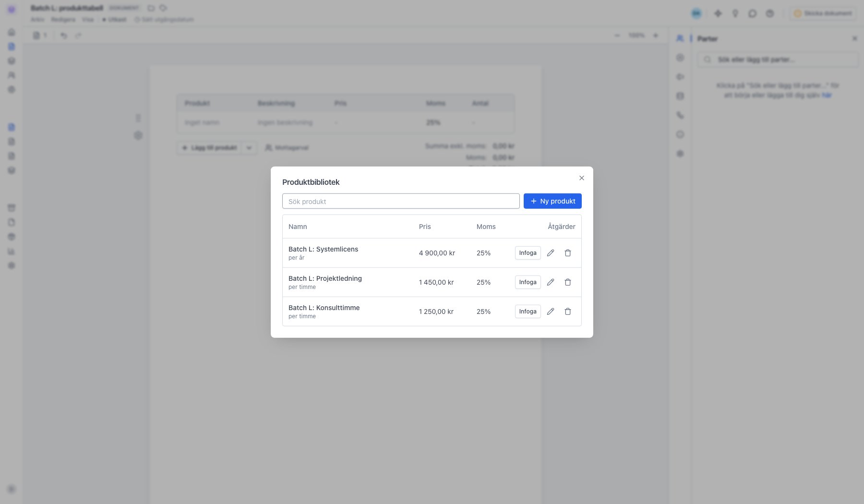864x504 pixels.
Task: Open the Arkiv menu
Action: [x=37, y=20]
